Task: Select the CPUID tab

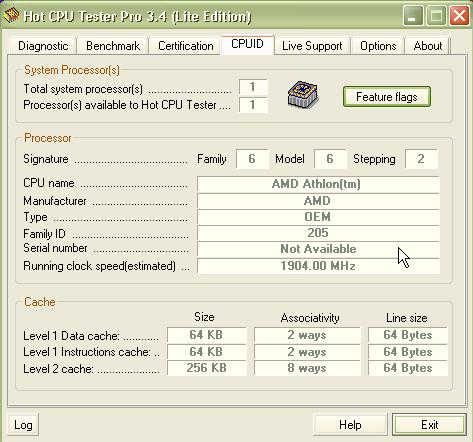Action: (247, 44)
